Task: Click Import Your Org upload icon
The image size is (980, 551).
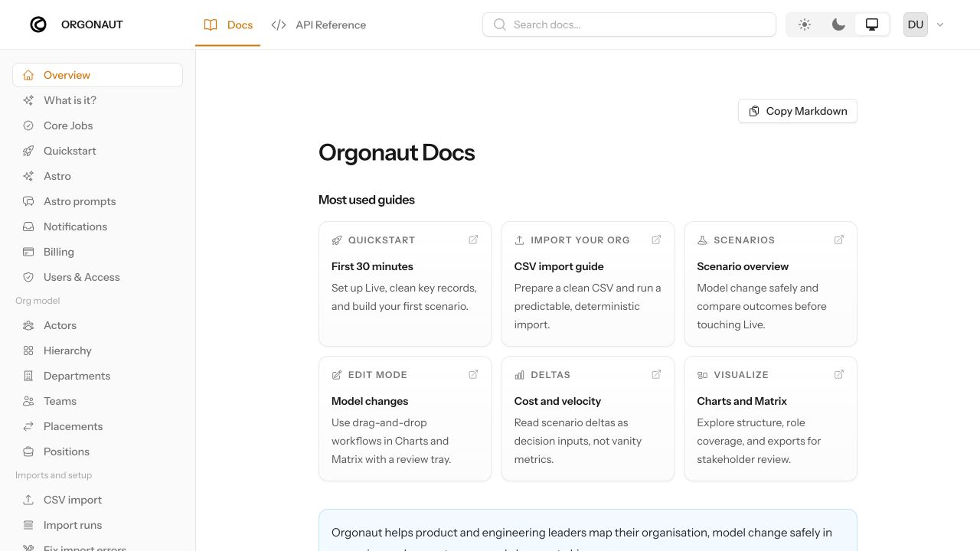Action: tap(520, 240)
